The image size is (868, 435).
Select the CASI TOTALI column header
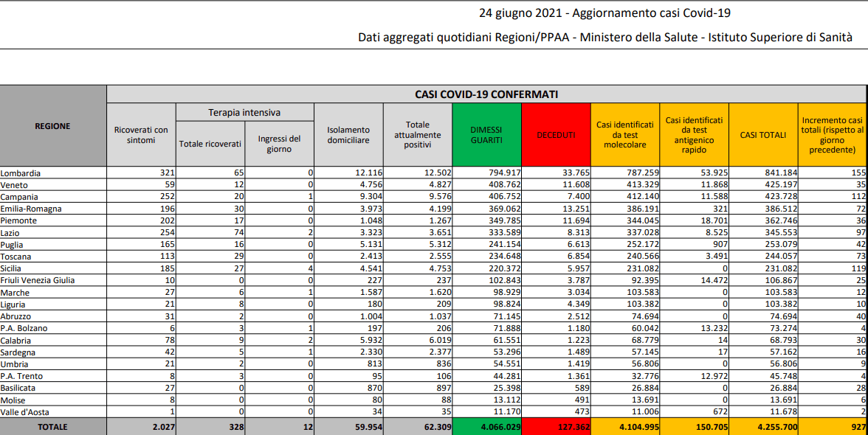tap(762, 135)
